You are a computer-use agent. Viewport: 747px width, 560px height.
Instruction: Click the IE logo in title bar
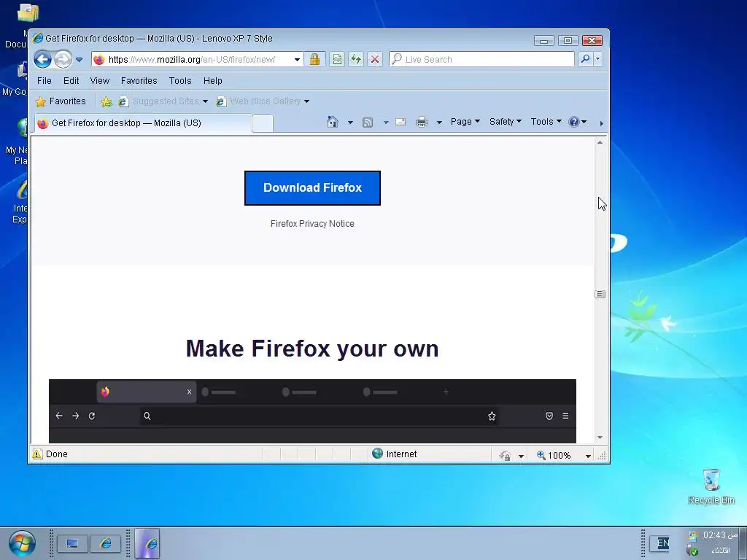[x=38, y=38]
